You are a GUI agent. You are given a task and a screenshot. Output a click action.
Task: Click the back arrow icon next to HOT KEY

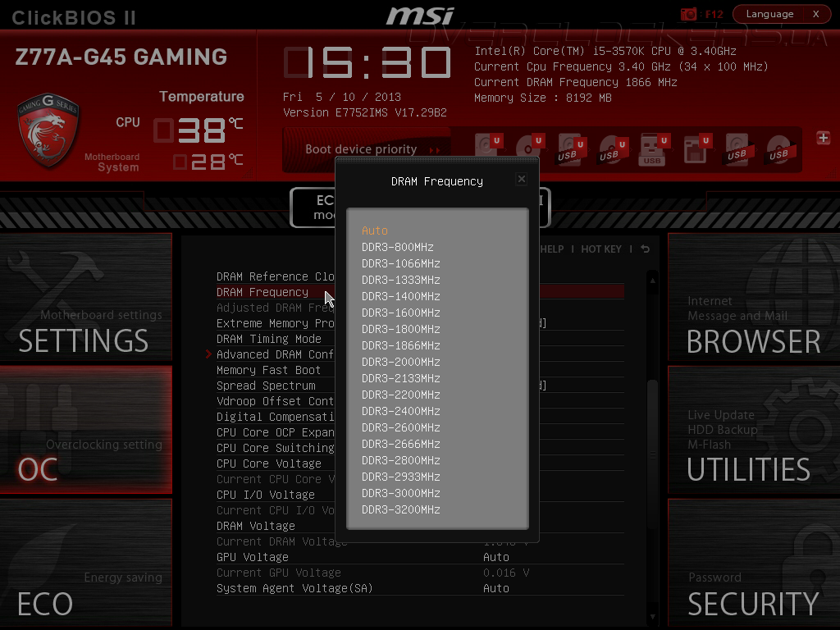click(645, 249)
